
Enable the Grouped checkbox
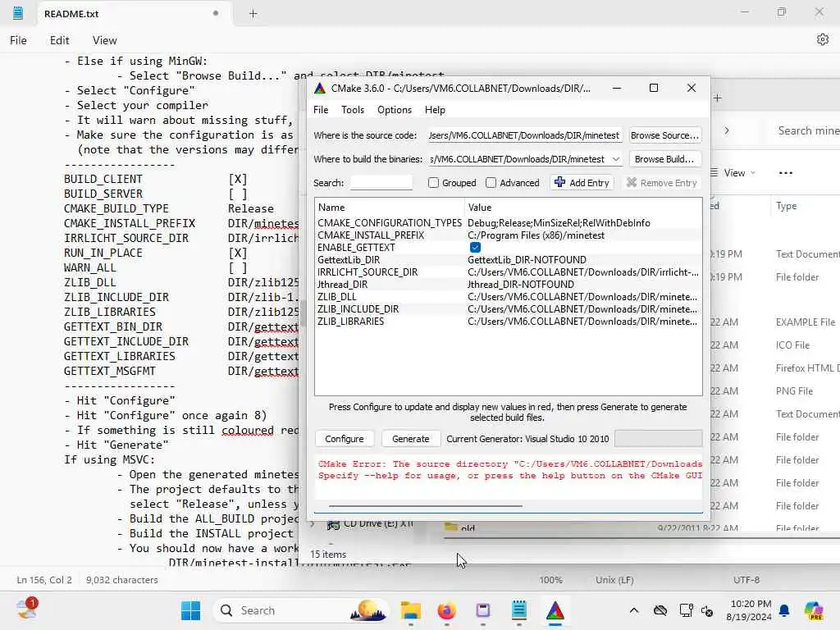tap(433, 183)
